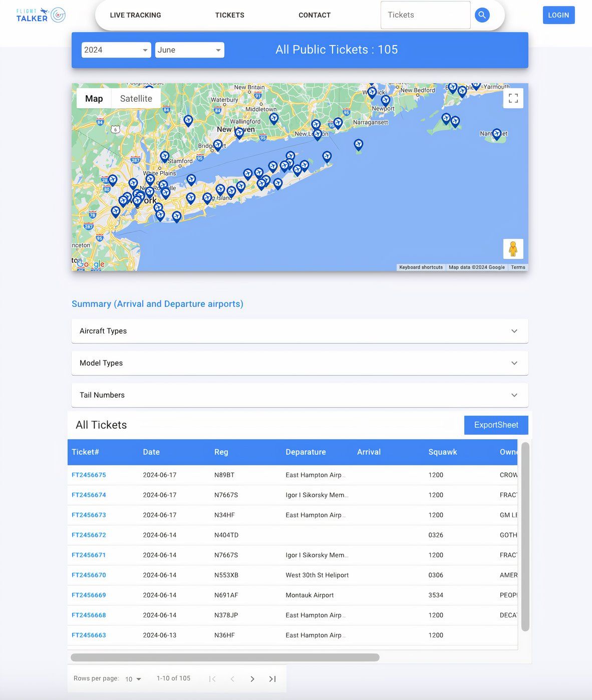The image size is (592, 700).
Task: Switch map to Satellite view
Action: pos(136,99)
